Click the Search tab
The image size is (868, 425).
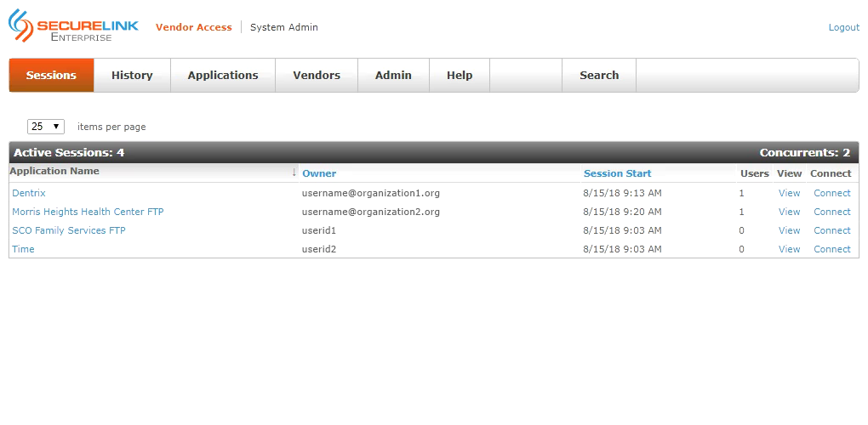click(599, 76)
